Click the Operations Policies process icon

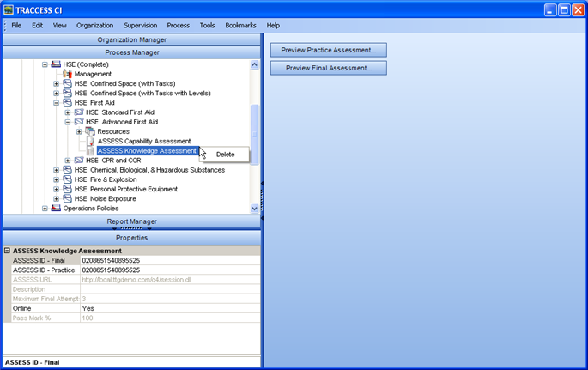tap(56, 208)
